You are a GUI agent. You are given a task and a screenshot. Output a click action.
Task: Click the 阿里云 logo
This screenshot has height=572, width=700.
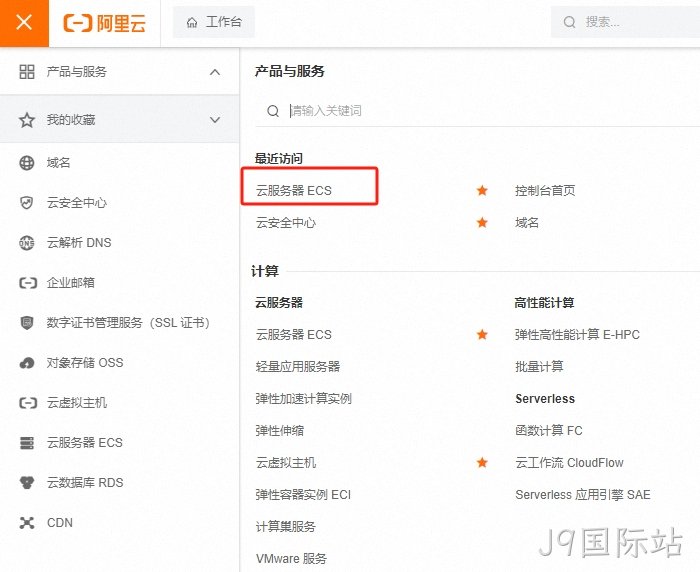pyautogui.click(x=104, y=23)
